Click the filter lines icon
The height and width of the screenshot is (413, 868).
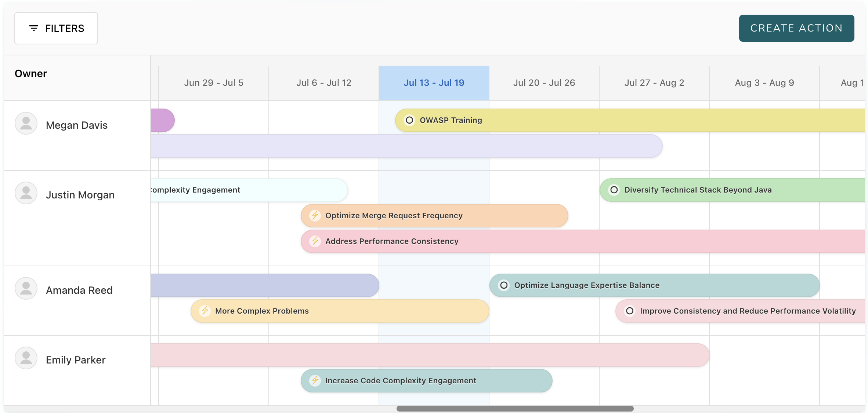point(34,28)
